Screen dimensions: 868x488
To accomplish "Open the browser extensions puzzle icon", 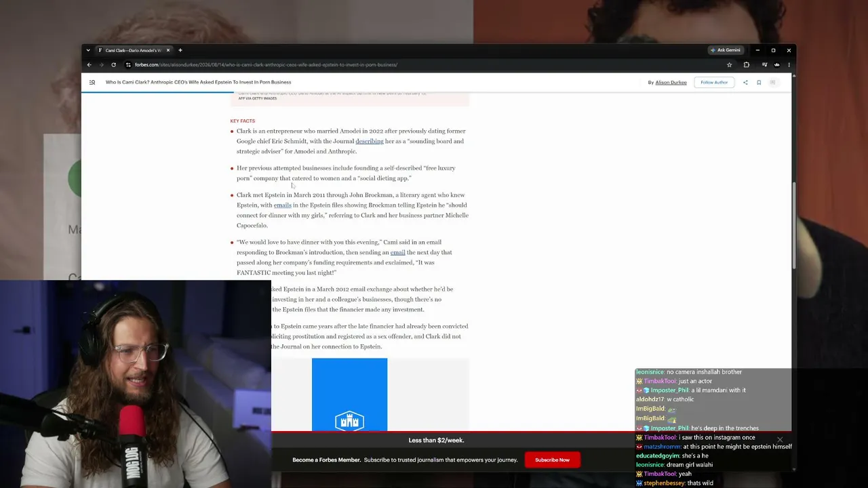I will pos(747,65).
